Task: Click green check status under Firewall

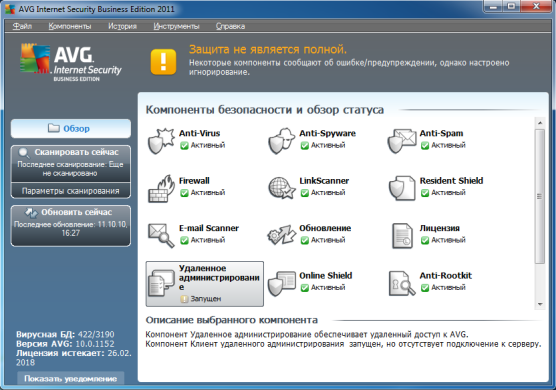Action: click(184, 193)
